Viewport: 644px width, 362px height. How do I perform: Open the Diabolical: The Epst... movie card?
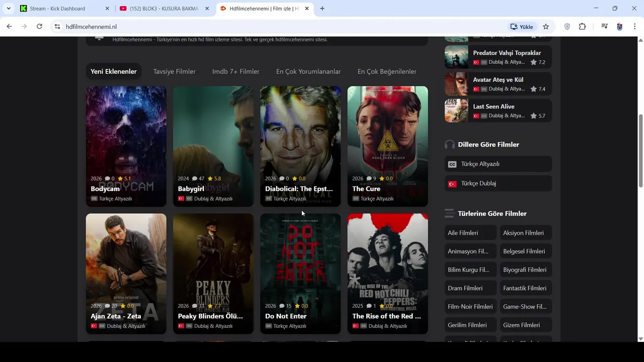(x=300, y=146)
